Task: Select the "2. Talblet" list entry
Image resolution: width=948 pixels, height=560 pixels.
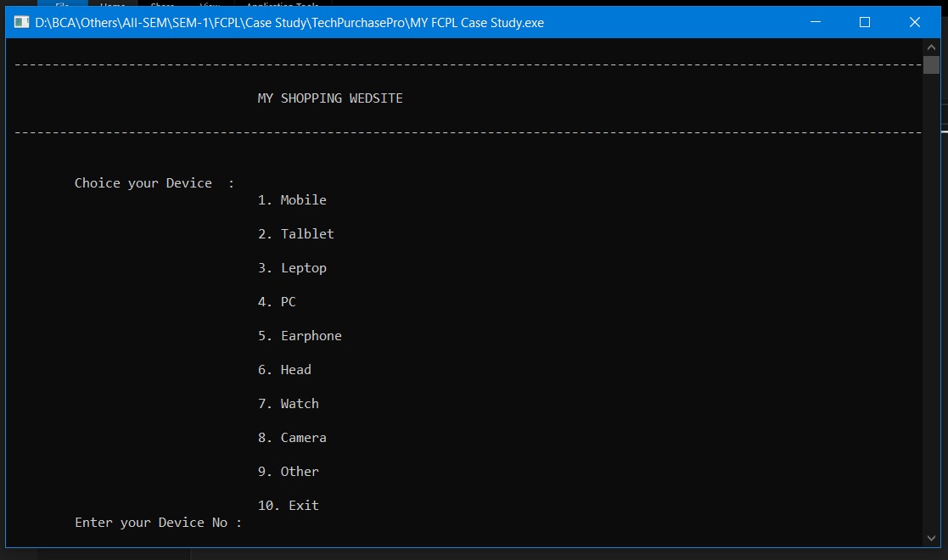Action: click(296, 234)
